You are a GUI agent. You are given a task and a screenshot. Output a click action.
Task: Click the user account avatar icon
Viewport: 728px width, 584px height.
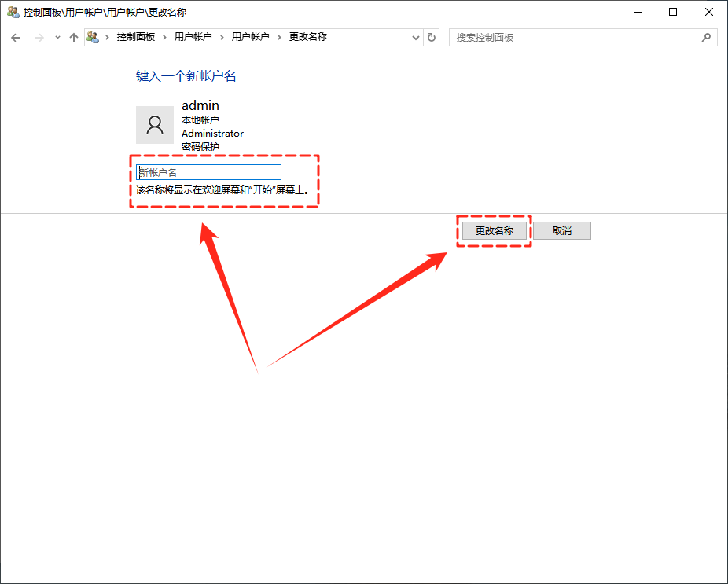(155, 124)
